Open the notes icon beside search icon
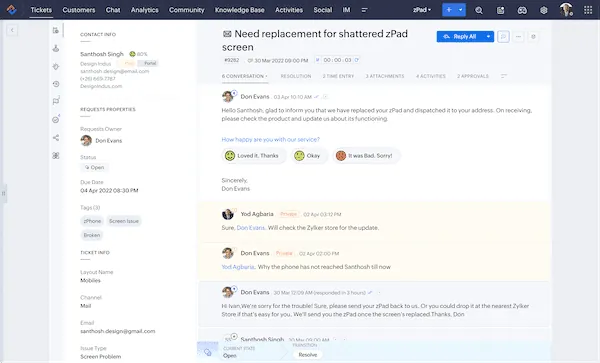This screenshot has width=600, height=363. tap(501, 10)
